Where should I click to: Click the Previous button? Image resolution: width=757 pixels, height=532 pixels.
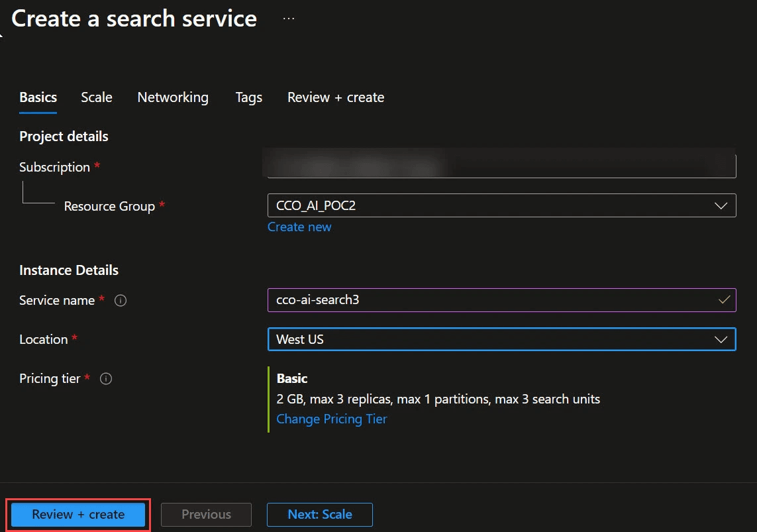pyautogui.click(x=206, y=514)
